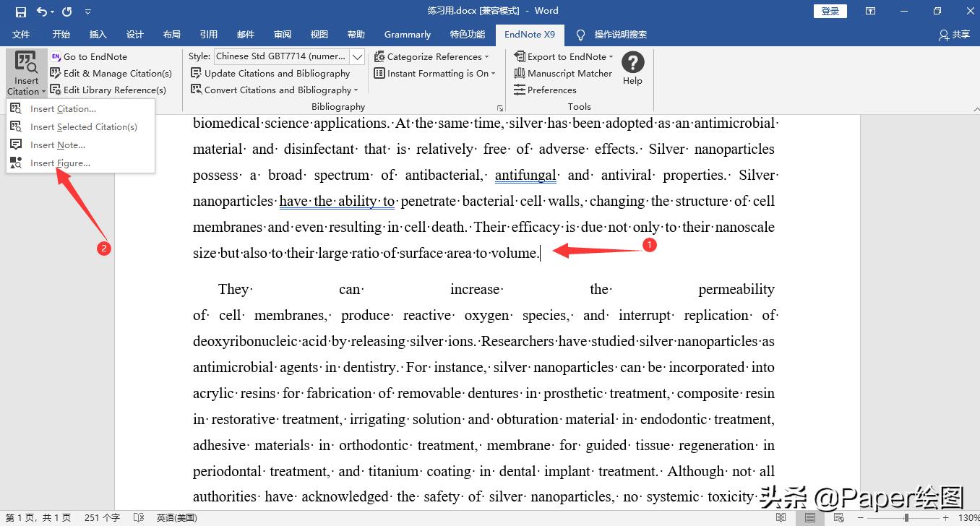Open the Style dropdown showing Chinese Std GBT7714

click(357, 56)
